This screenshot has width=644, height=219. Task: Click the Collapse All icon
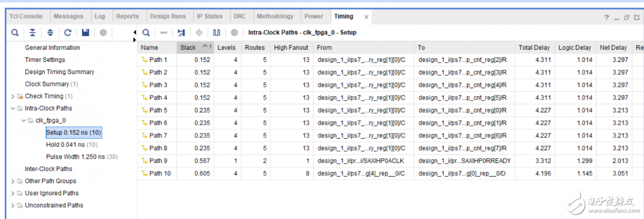click(33, 33)
